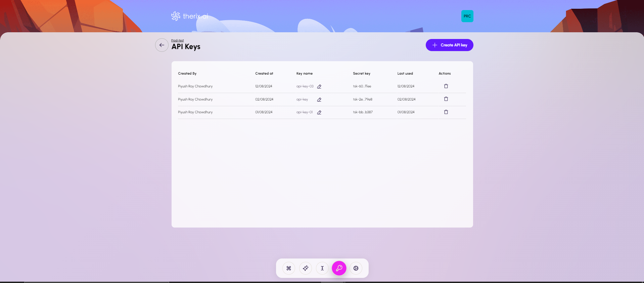Select the pink API key dock icon
644x283 pixels.
[x=339, y=268]
